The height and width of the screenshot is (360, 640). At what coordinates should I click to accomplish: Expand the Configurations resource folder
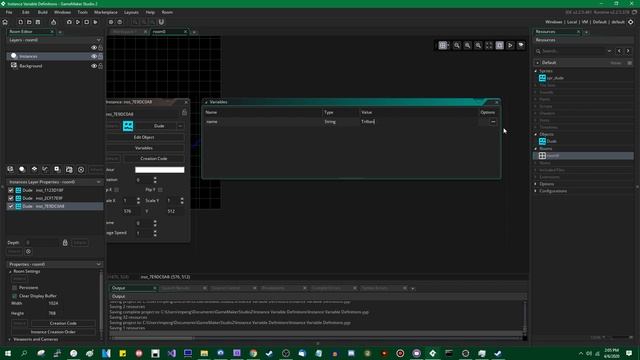536,191
